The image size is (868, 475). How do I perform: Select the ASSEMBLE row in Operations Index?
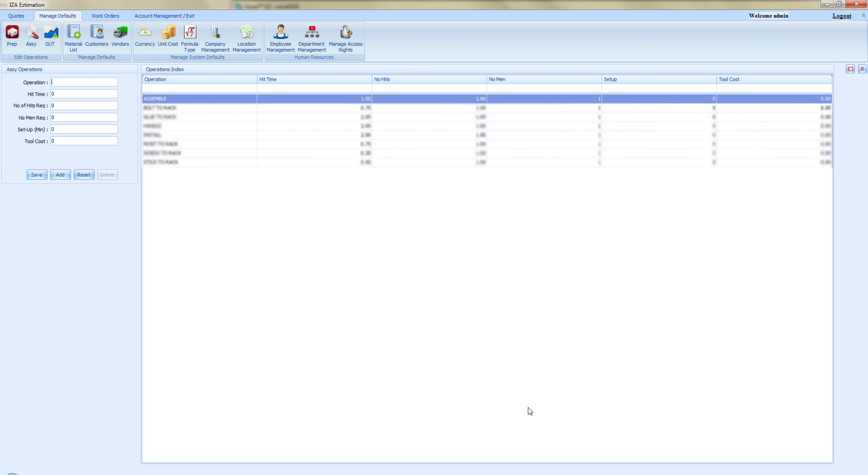click(199, 99)
